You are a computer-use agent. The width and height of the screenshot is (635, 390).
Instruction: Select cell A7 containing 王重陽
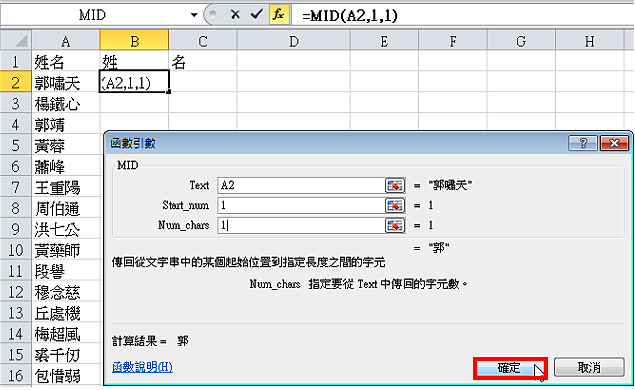(x=66, y=188)
